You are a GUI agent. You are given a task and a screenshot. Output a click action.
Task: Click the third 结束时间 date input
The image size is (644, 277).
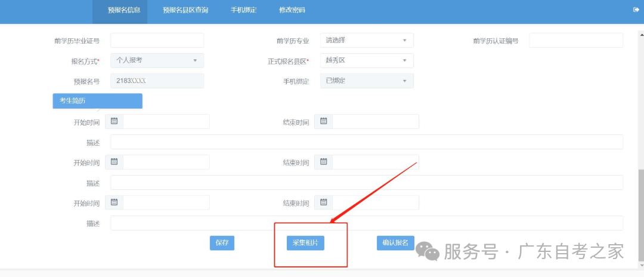pyautogui.click(x=376, y=202)
